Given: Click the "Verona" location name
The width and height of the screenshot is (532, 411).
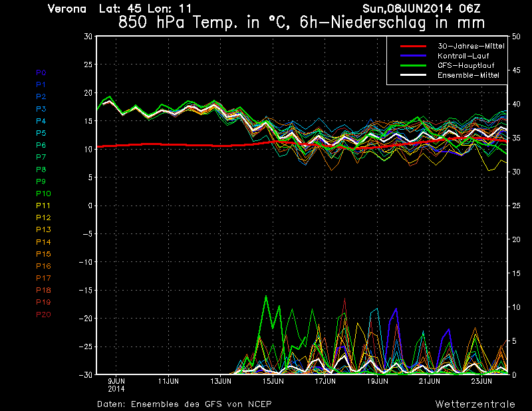Looking at the screenshot, I should (67, 9).
